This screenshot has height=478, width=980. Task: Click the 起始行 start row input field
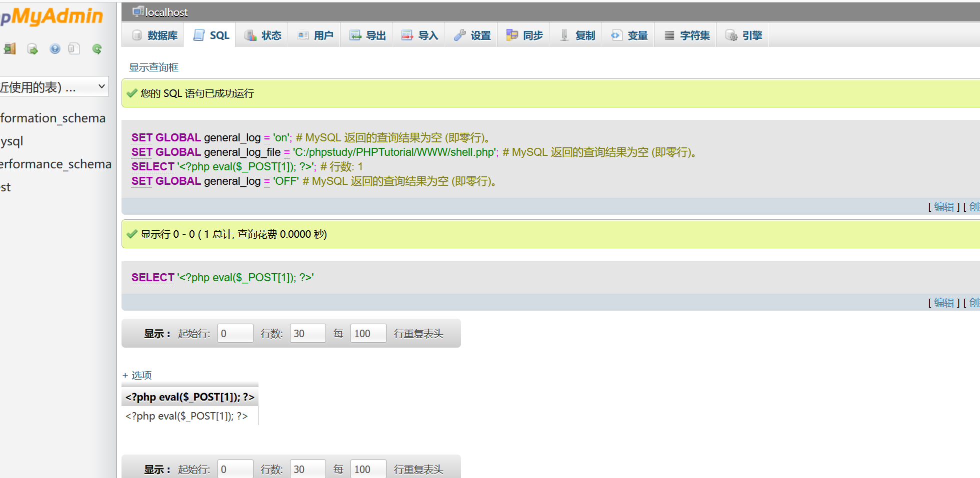(235, 333)
